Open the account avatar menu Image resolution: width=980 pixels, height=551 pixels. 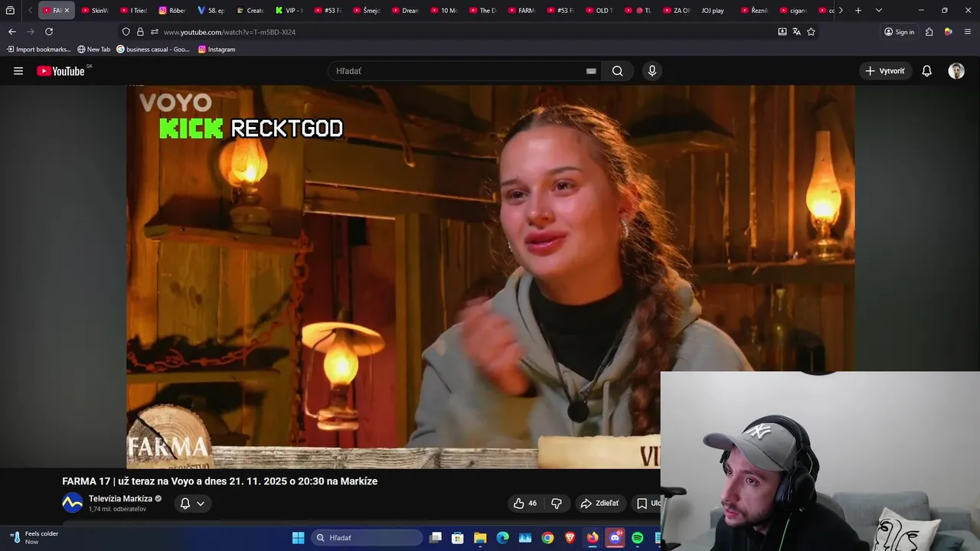956,71
